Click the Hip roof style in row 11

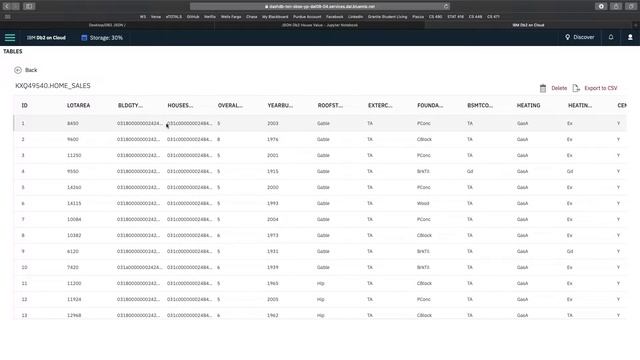pyautogui.click(x=320, y=283)
